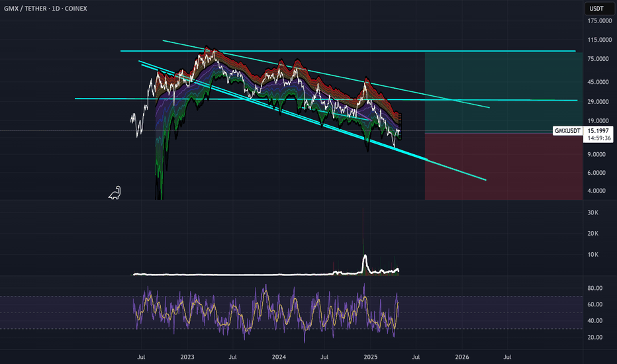Click the 2024 label on time axis
617x364 pixels.
tap(279, 357)
